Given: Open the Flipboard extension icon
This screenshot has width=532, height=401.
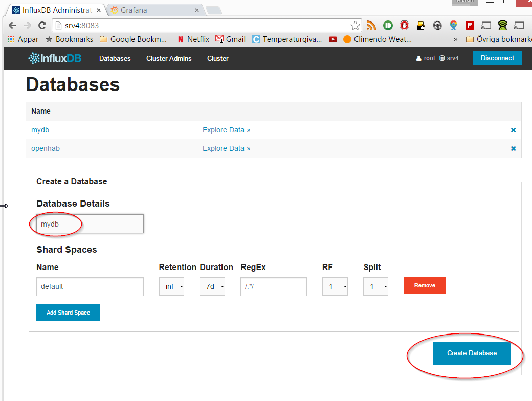Looking at the screenshot, I should [x=471, y=25].
